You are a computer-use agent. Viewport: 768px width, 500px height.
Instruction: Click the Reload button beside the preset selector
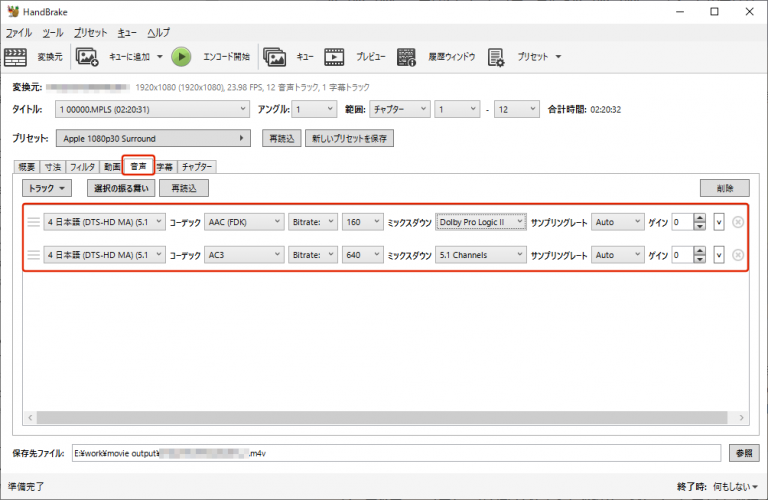point(282,139)
